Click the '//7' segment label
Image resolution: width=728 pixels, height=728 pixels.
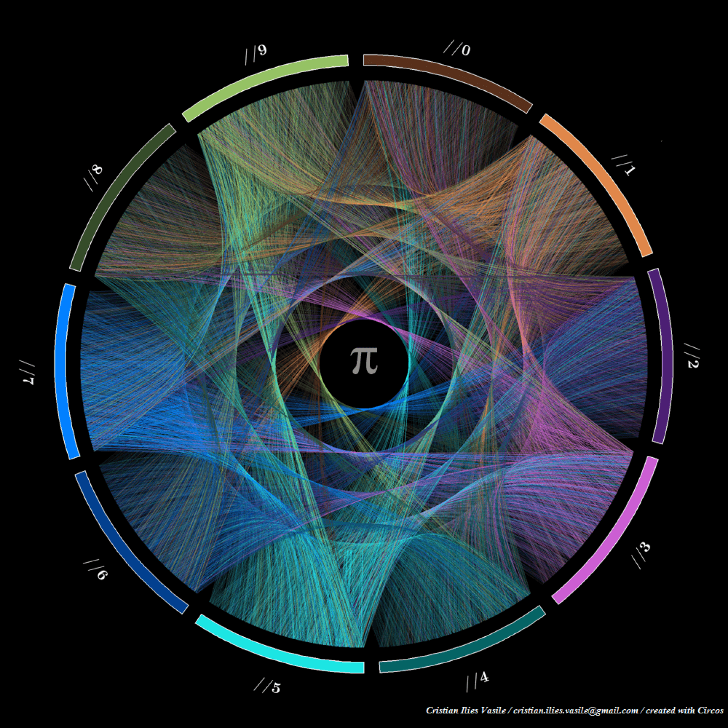28,372
